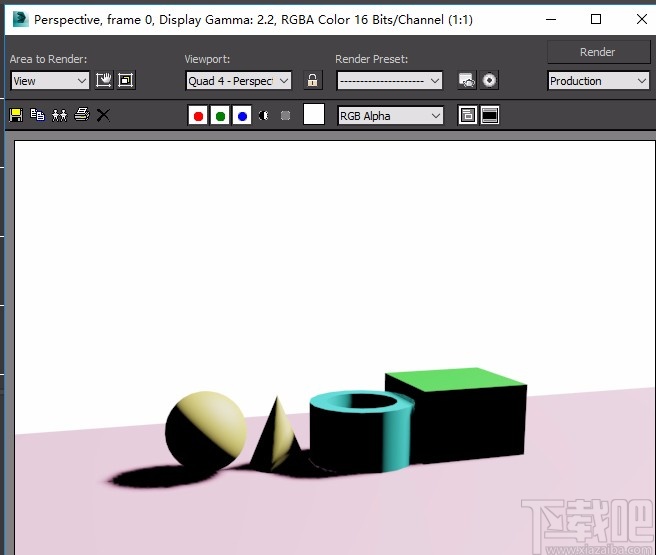Click the Render button
Screen dimensions: 656x555
(x=598, y=52)
